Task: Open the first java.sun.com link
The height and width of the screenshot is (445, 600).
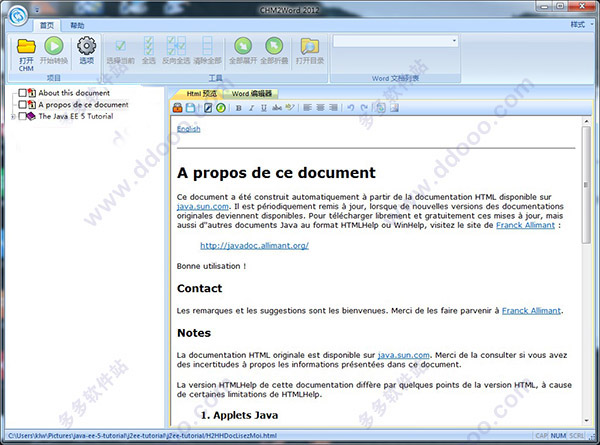Action: pos(202,207)
